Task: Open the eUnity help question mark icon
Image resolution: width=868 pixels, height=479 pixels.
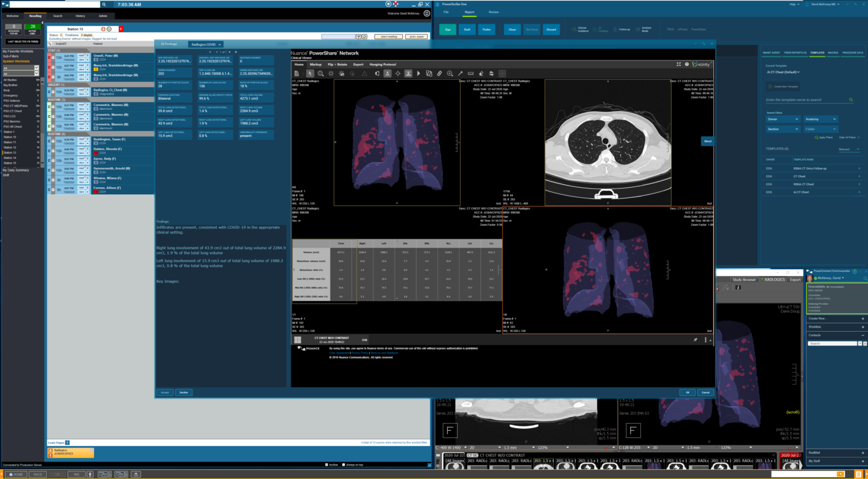Action: (x=687, y=64)
